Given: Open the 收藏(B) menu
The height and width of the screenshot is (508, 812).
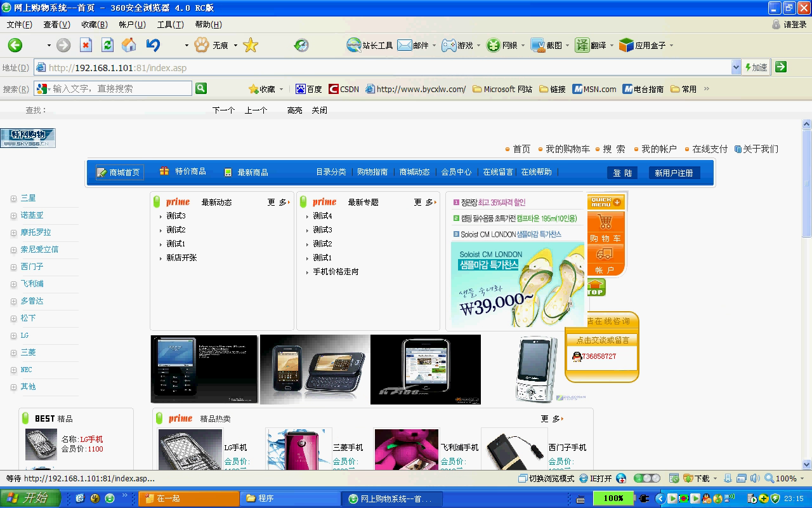Looking at the screenshot, I should point(94,24).
